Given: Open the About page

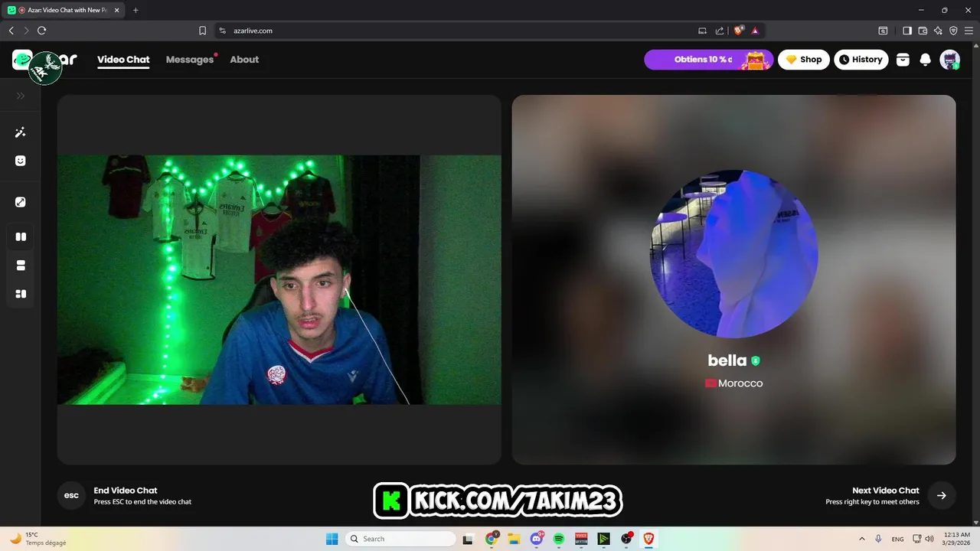Looking at the screenshot, I should pyautogui.click(x=244, y=59).
